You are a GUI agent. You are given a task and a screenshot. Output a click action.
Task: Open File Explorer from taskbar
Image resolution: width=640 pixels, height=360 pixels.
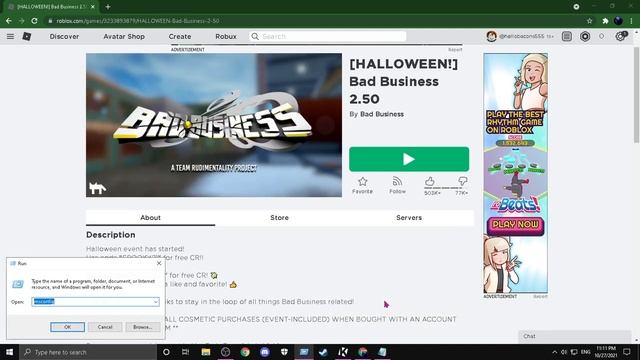[x=206, y=352]
